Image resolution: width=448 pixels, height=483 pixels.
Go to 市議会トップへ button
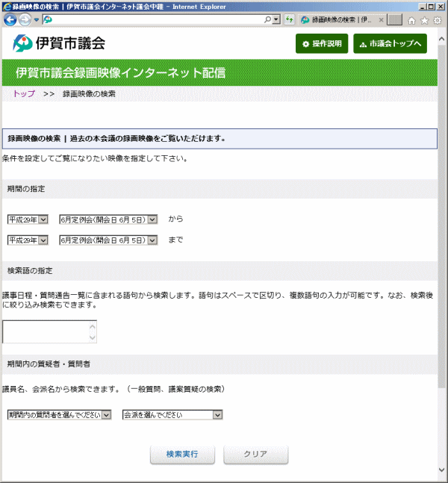tap(390, 43)
